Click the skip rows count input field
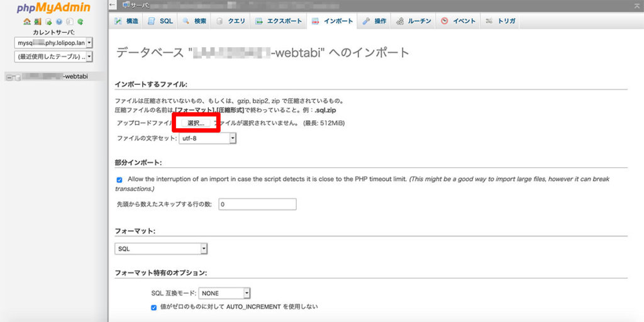Image resolution: width=644 pixels, height=322 pixels. (x=257, y=204)
